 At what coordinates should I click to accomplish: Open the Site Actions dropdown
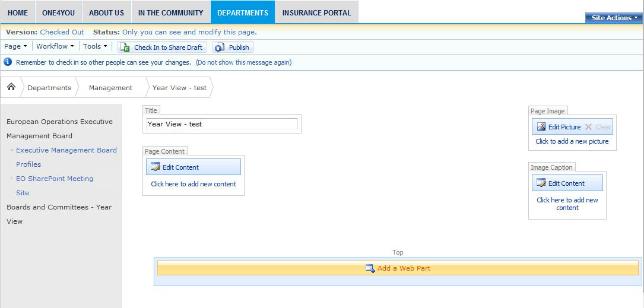[x=614, y=18]
